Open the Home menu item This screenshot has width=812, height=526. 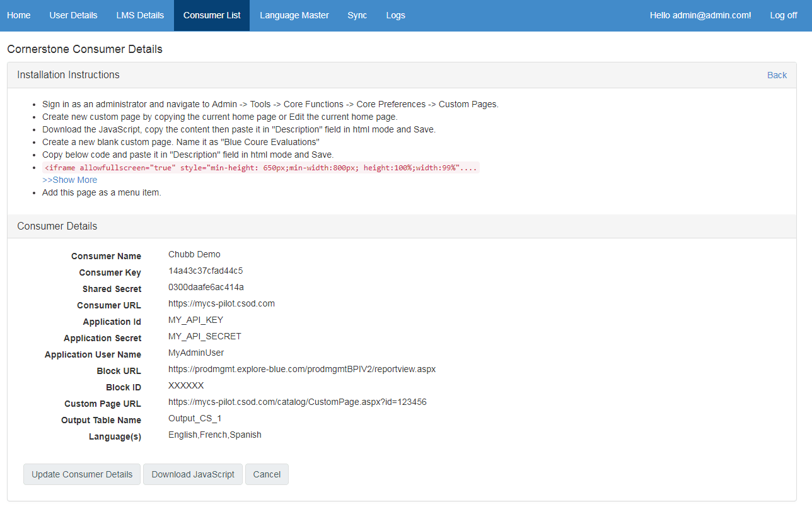point(19,15)
